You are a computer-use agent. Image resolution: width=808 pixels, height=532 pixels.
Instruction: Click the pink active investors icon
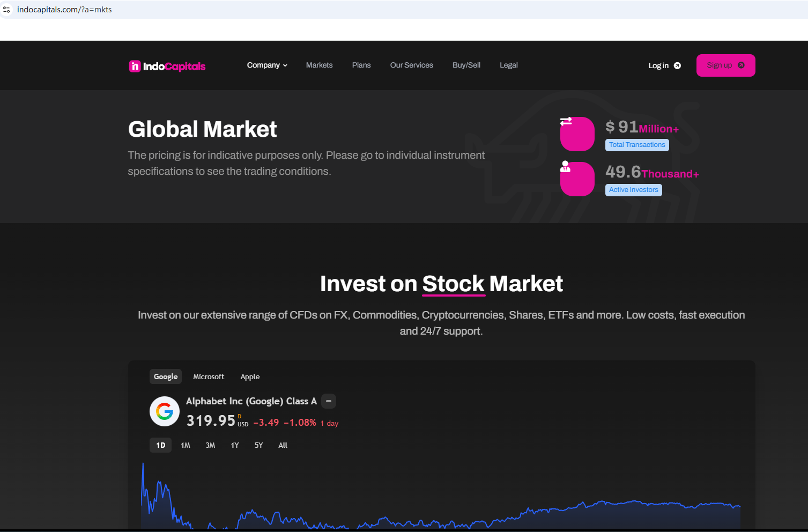pyautogui.click(x=577, y=179)
